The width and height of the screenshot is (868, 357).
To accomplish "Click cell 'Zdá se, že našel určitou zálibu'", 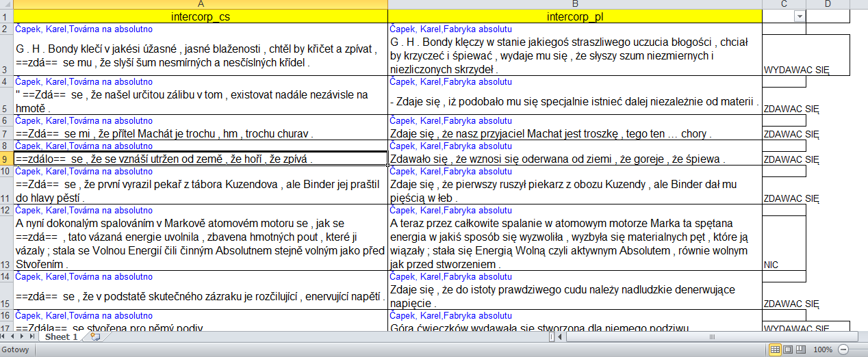I will coord(201,101).
